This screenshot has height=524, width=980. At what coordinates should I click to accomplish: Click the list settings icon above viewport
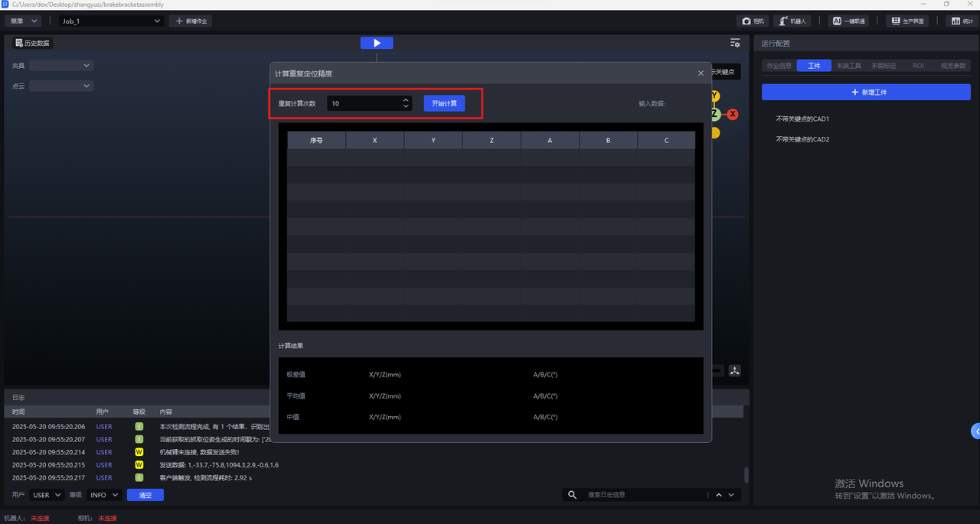point(735,44)
